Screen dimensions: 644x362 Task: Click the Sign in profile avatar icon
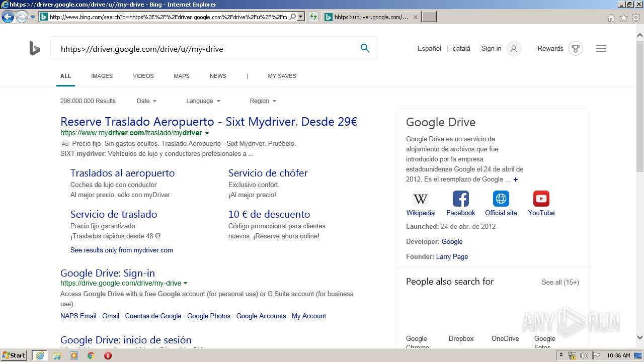coord(514,49)
